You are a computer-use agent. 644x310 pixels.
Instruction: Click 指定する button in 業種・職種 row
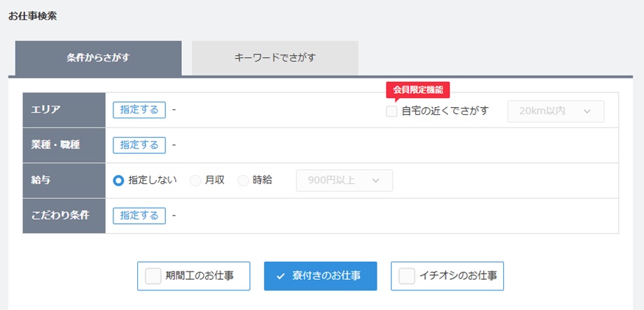139,146
